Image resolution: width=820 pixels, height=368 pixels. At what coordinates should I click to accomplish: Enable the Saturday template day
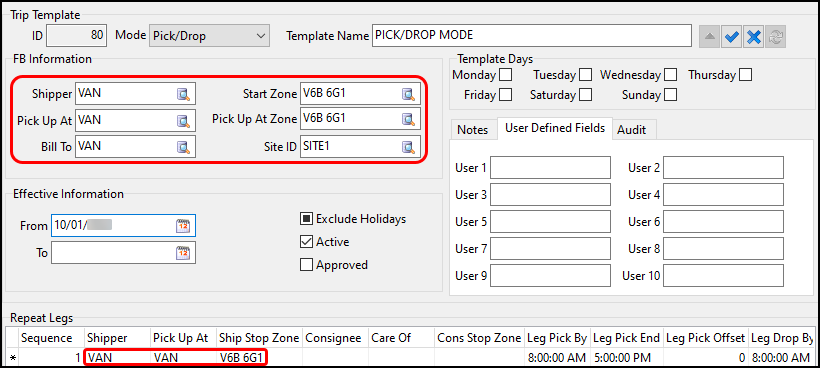tap(586, 95)
